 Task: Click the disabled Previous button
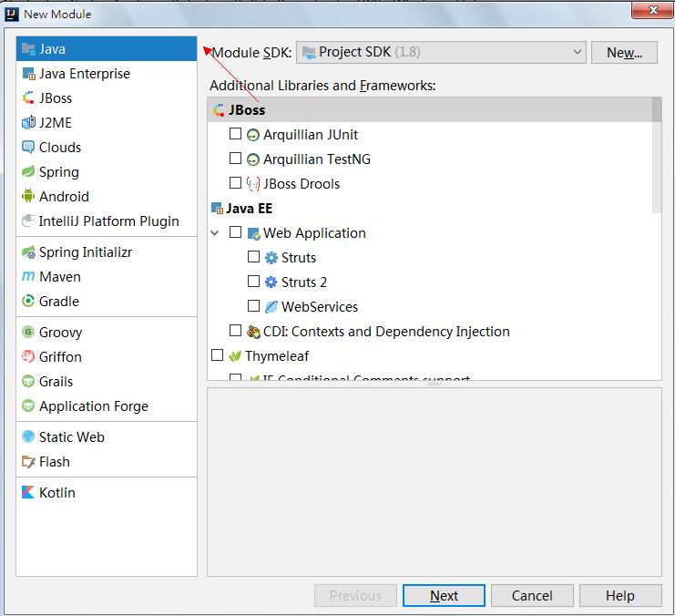355,595
